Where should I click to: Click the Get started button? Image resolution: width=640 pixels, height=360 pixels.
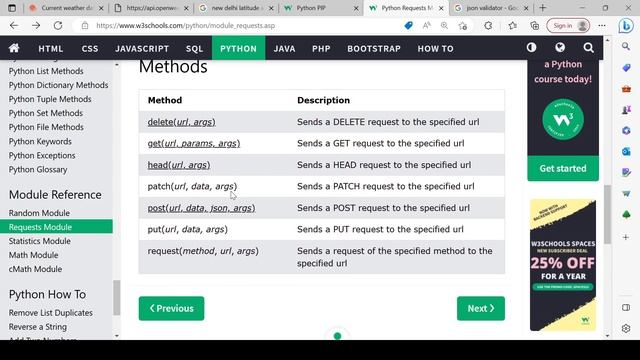(563, 168)
